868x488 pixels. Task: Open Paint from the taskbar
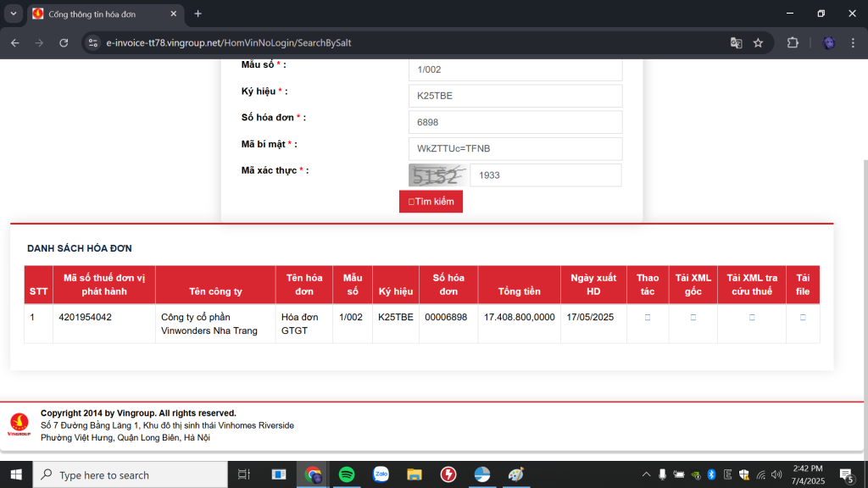[516, 474]
